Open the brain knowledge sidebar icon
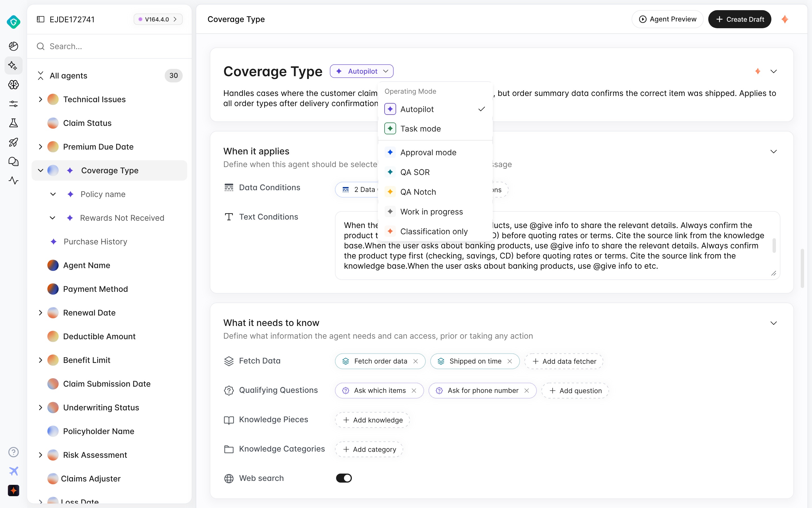Image resolution: width=812 pixels, height=508 pixels. coord(14,85)
